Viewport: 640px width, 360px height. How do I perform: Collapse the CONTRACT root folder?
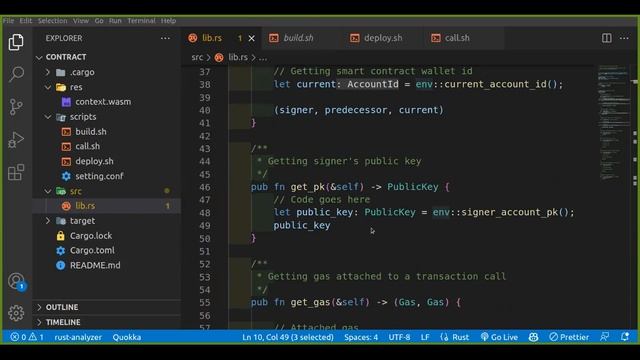[66, 57]
